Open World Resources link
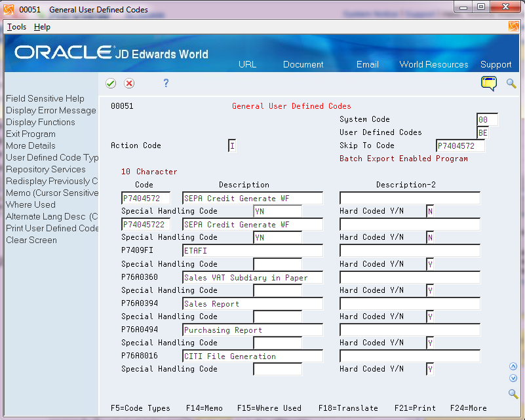The height and width of the screenshot is (420, 525). coord(434,64)
